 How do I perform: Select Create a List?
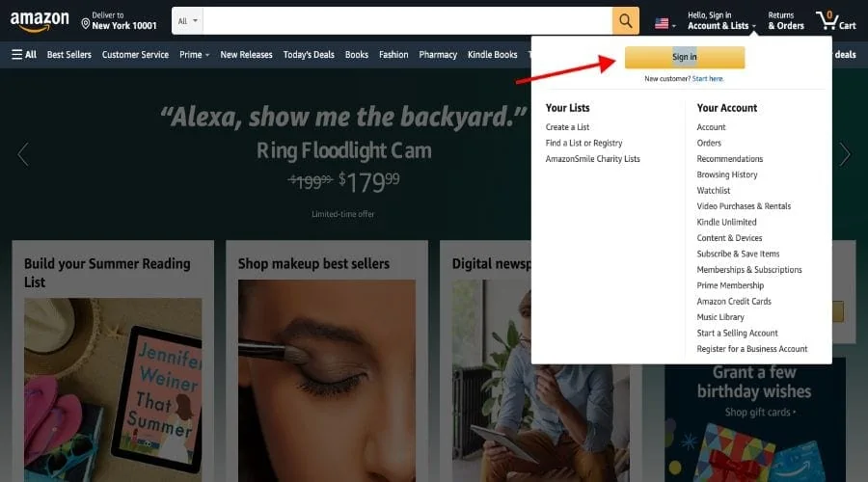pyautogui.click(x=567, y=127)
